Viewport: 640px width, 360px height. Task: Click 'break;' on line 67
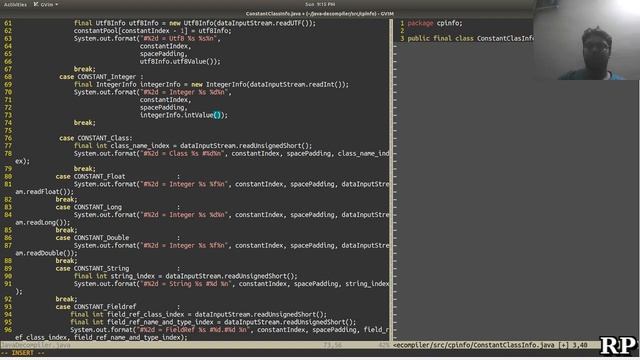pyautogui.click(x=84, y=69)
